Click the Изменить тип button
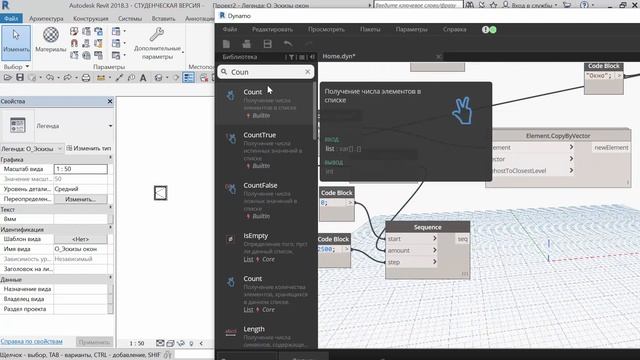The image size is (640, 360). point(89,148)
